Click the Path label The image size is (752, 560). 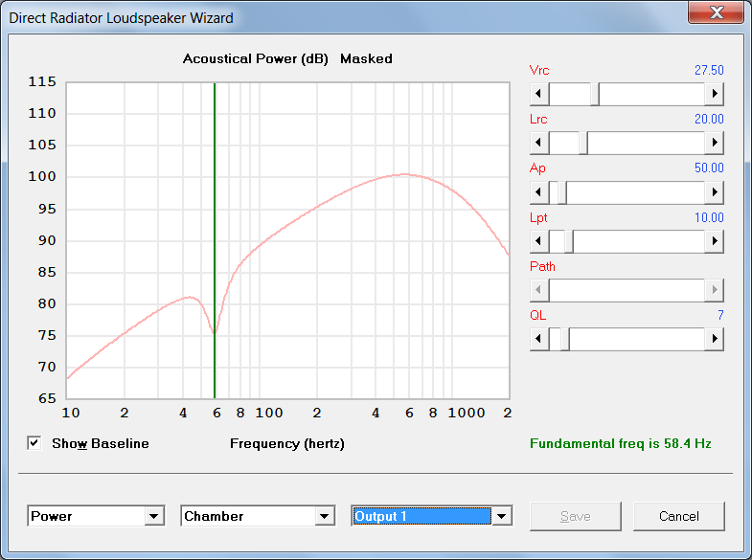click(x=542, y=266)
